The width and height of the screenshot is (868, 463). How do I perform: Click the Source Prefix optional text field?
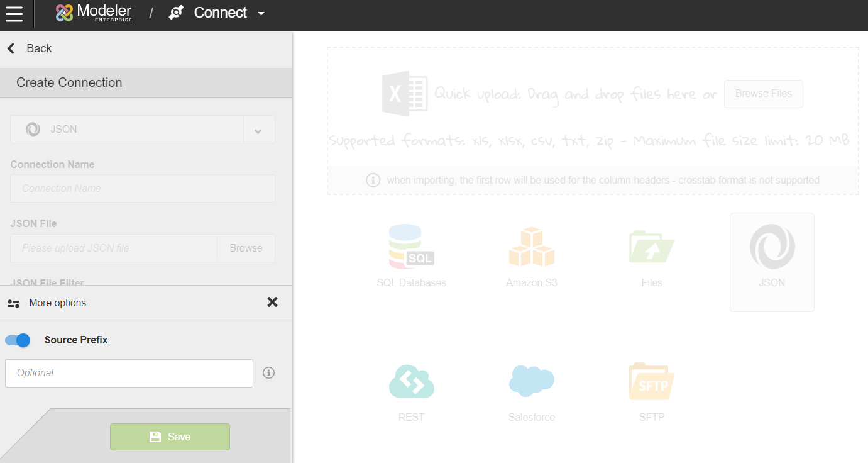pyautogui.click(x=129, y=373)
